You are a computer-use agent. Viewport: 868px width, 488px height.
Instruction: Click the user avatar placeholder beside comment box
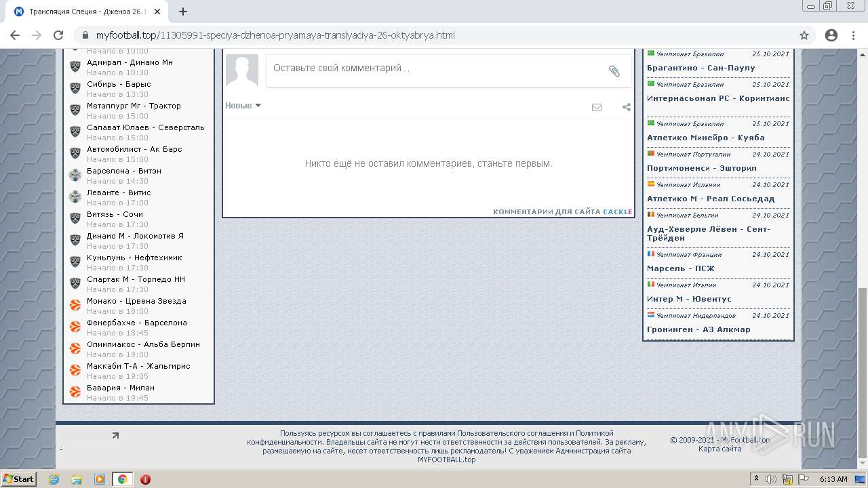click(x=242, y=70)
